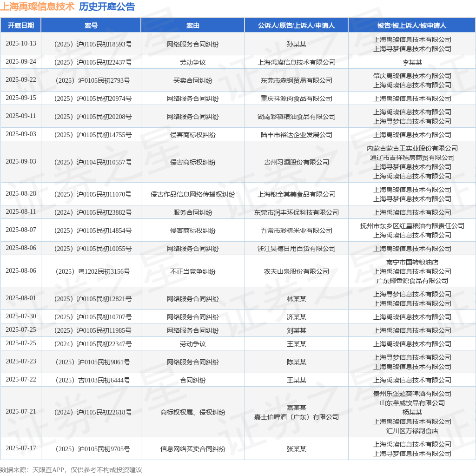Viewport: 476px width, 474px height.
Task: Select plaintiff 农夫山泉股份有限公司
Action: click(296, 271)
